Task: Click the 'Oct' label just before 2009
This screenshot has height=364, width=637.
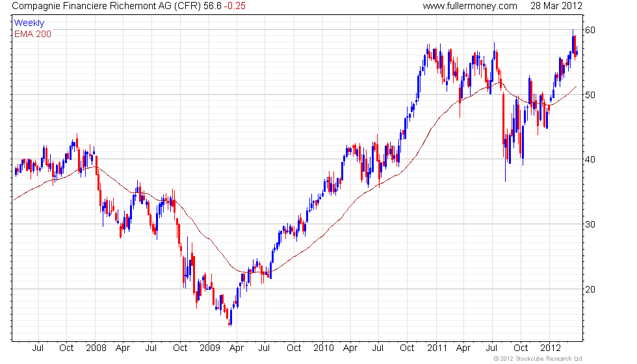Action: (180, 348)
